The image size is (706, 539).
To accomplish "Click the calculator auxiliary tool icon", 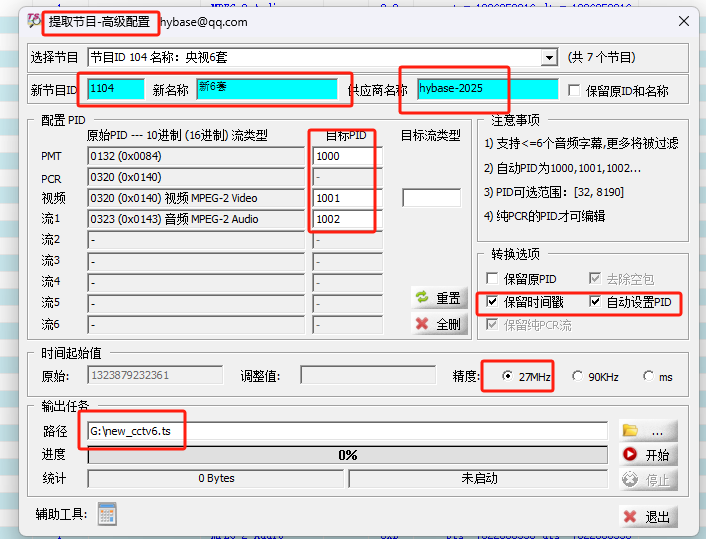I will [x=107, y=514].
